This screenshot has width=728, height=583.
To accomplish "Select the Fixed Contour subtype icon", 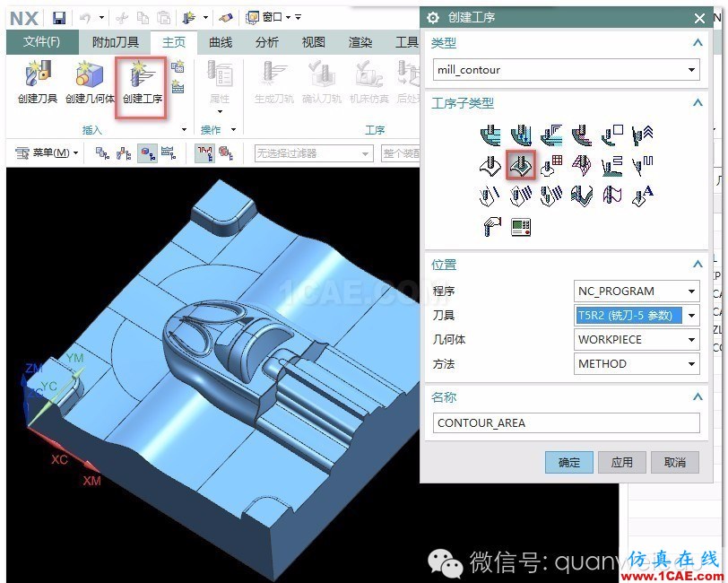I will (490, 165).
